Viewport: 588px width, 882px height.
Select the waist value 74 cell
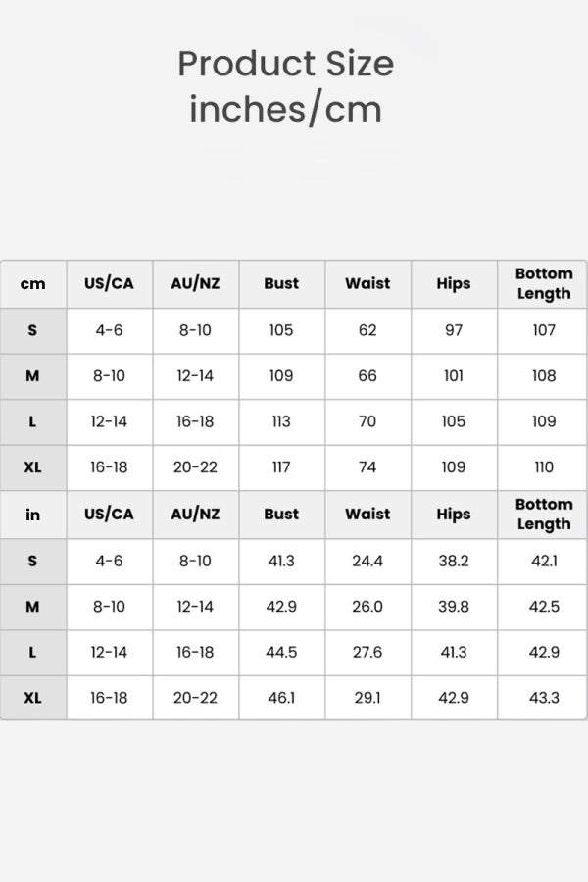[x=367, y=467]
